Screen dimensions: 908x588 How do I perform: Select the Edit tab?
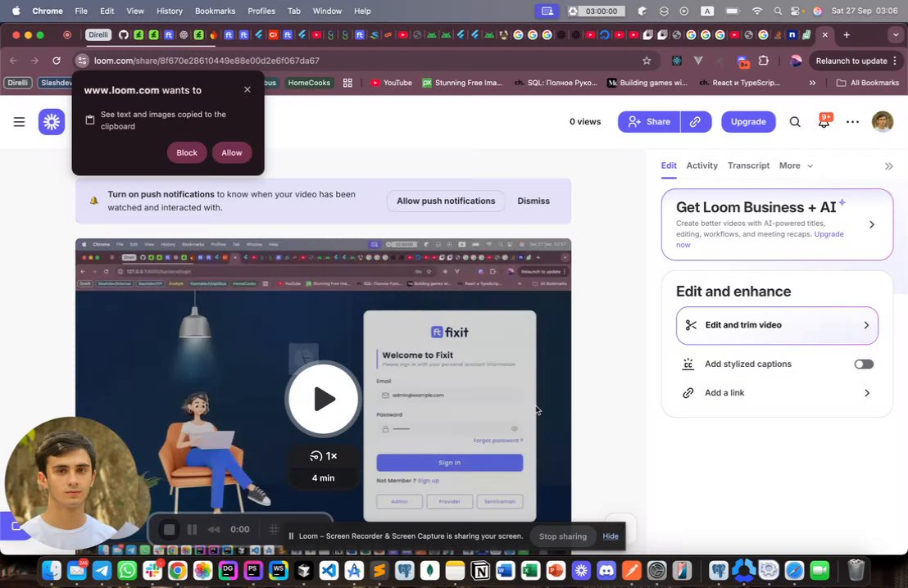click(669, 165)
